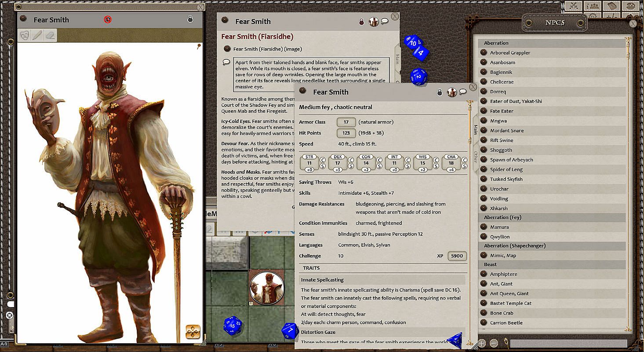Click portrait token icon on stat sheet header
644x352 pixels.
pos(452,92)
